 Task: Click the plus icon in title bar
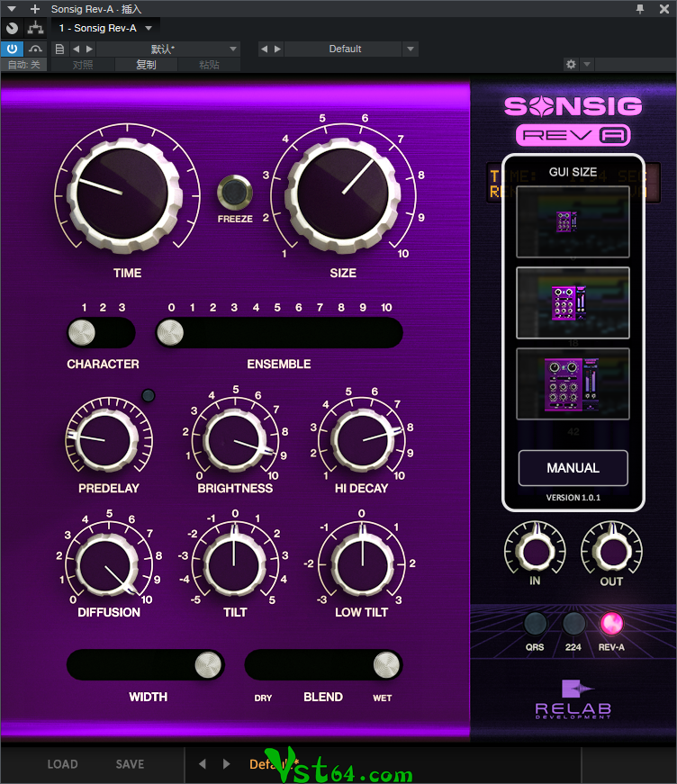click(35, 8)
